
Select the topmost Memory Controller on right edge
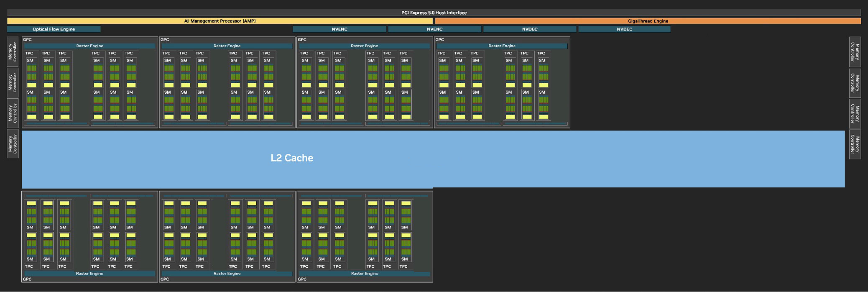tap(855, 52)
